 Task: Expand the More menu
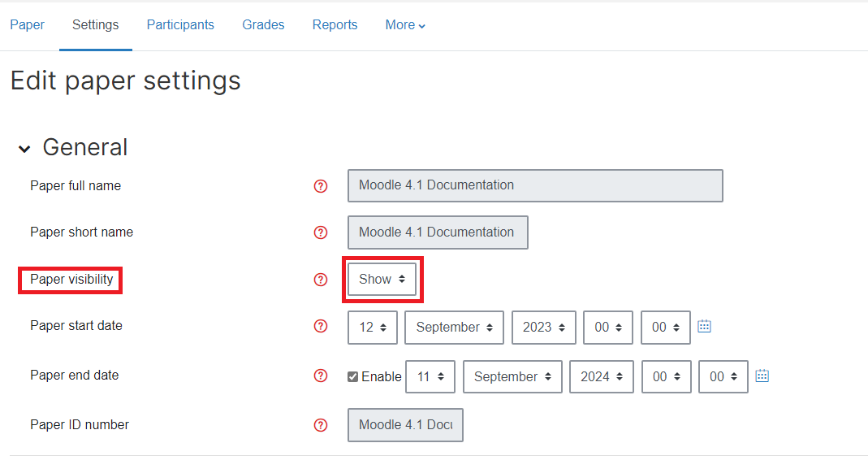(x=405, y=25)
